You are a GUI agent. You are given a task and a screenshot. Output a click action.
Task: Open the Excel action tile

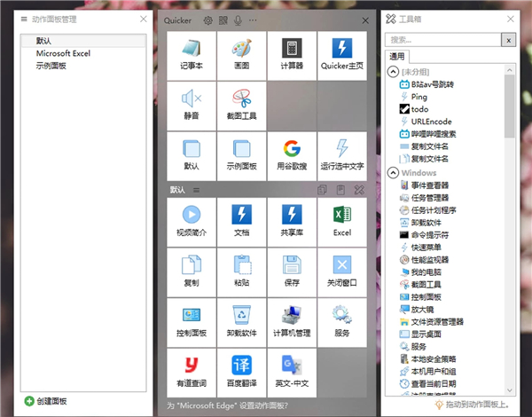(342, 221)
